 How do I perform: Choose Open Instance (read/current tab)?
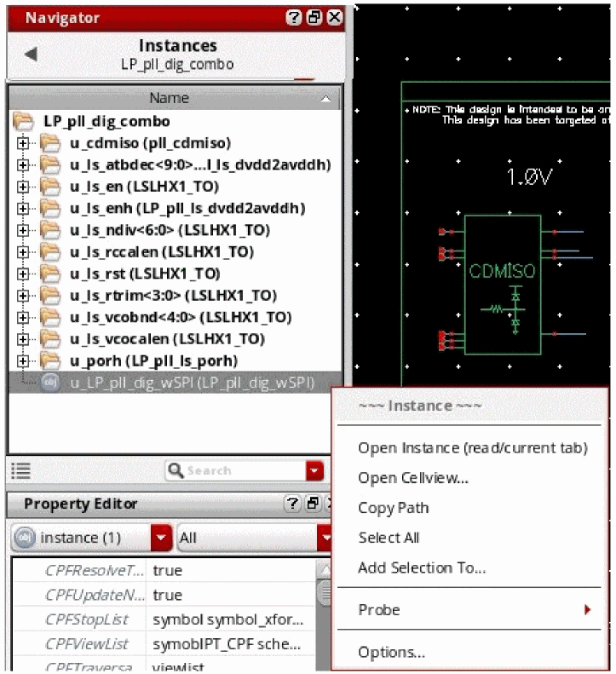(x=473, y=448)
